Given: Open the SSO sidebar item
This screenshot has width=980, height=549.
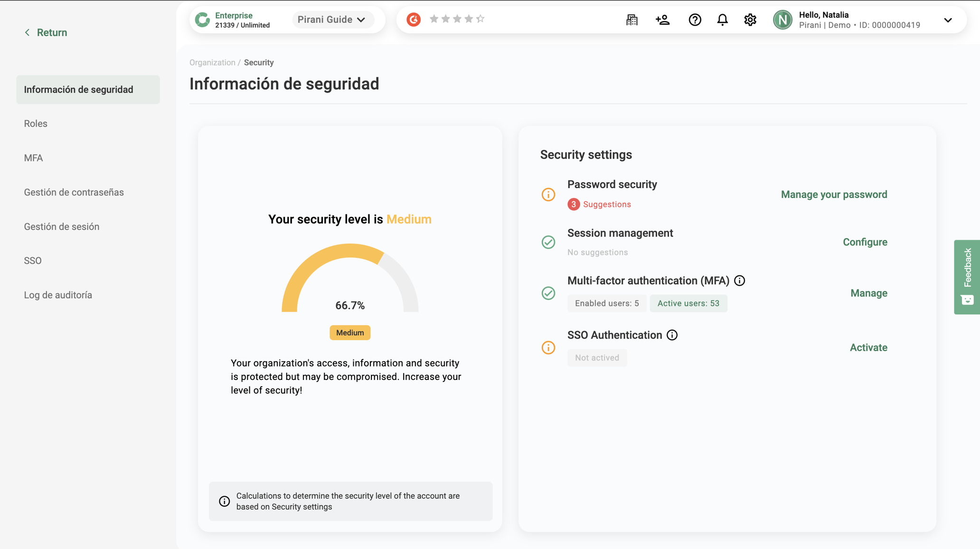Looking at the screenshot, I should click(x=33, y=261).
